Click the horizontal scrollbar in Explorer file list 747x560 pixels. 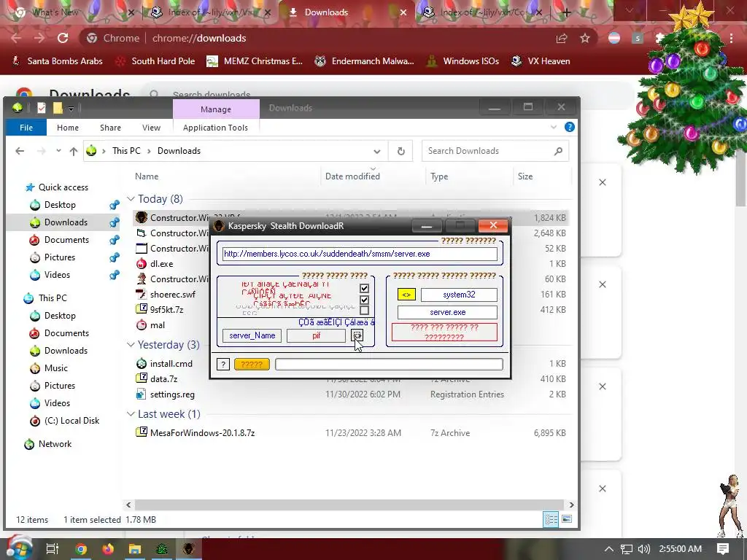pyautogui.click(x=349, y=505)
